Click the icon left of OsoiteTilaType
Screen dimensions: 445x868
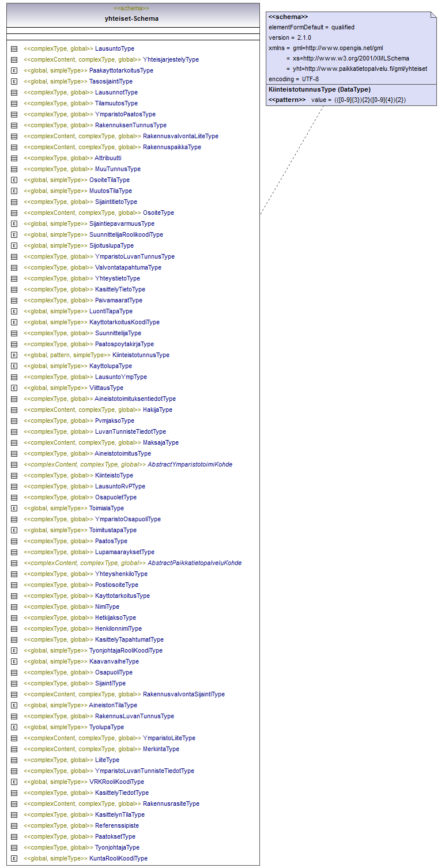[14, 180]
